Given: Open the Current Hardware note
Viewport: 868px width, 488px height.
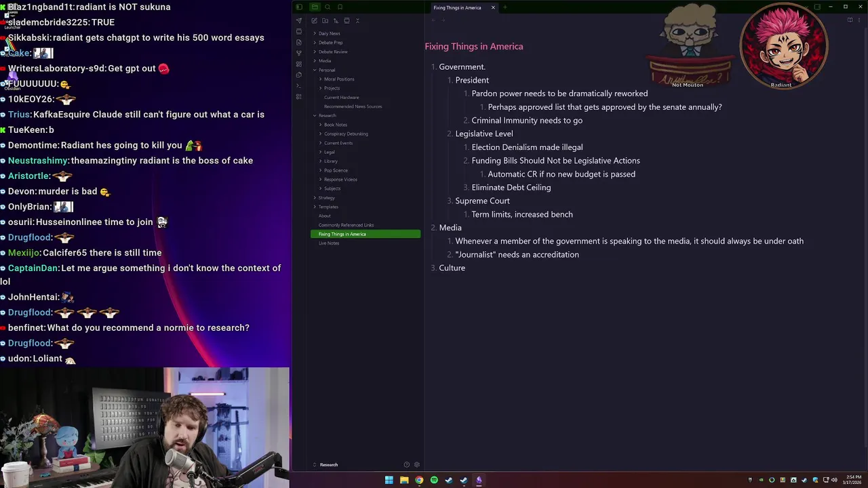Looking at the screenshot, I should tap(341, 97).
